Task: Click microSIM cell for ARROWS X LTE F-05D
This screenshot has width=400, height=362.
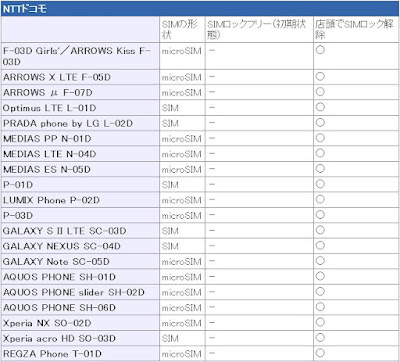Action: click(182, 77)
